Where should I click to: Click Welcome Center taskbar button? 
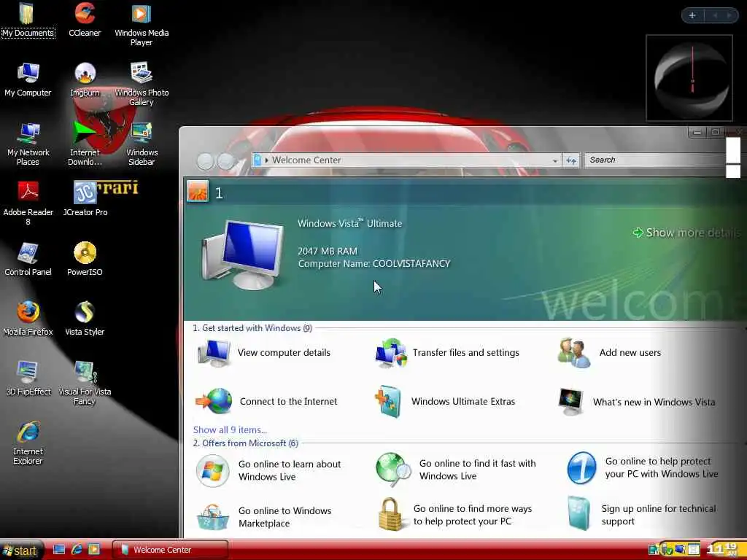[x=170, y=550]
